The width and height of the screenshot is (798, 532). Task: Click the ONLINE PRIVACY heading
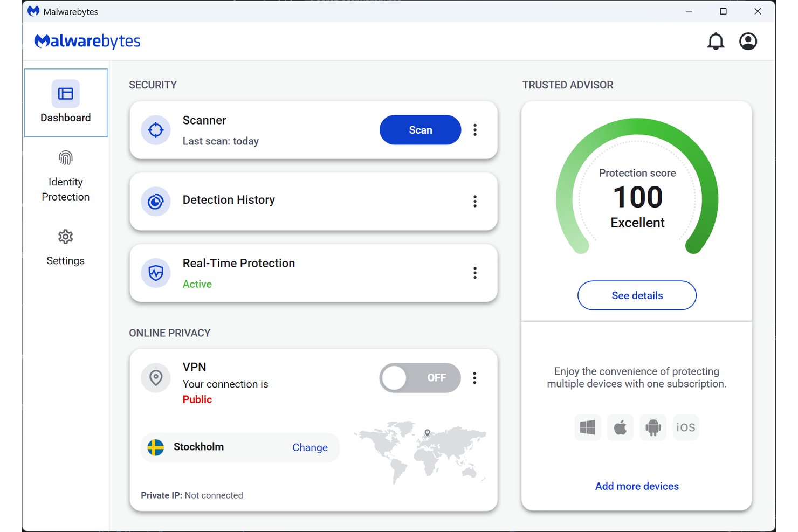pos(170,333)
